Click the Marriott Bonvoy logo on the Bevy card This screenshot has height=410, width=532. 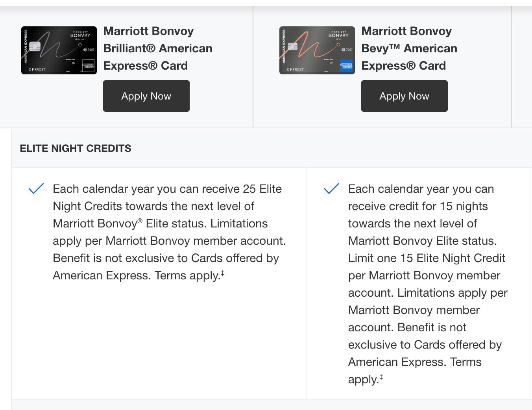339,35
